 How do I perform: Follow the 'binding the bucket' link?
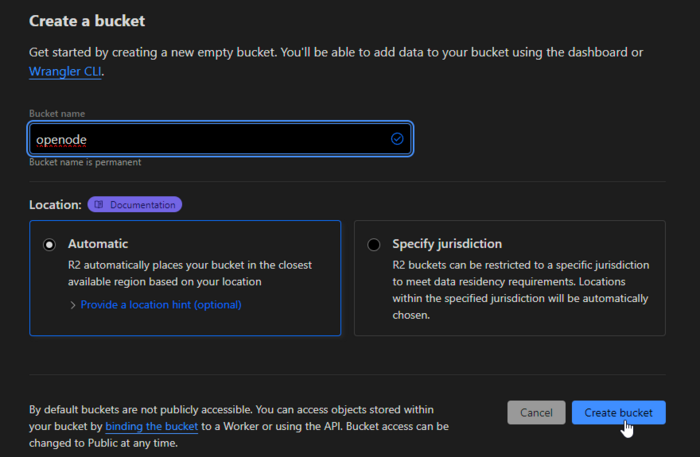(151, 426)
